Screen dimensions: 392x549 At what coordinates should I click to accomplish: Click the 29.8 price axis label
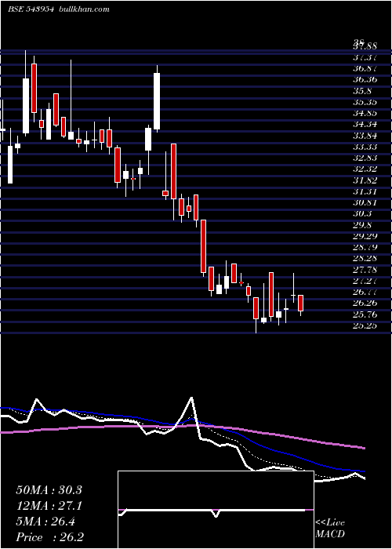click(362, 225)
